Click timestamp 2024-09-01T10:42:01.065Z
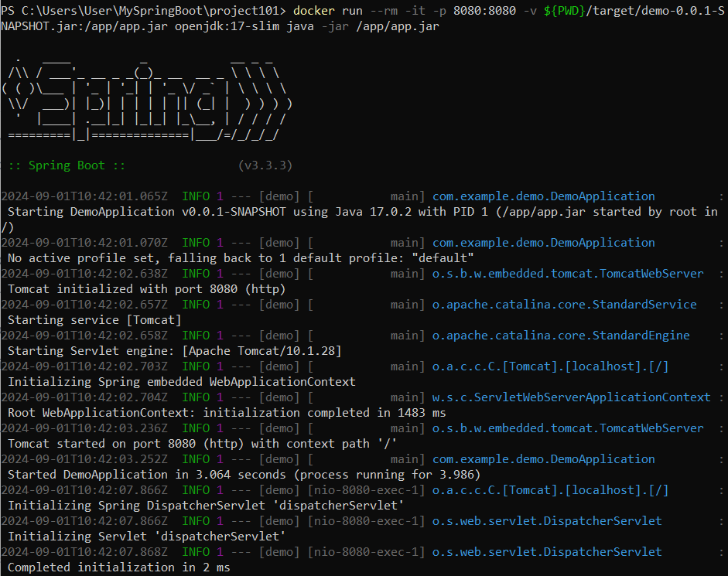Viewport: 728px width, 576px height. (x=84, y=196)
